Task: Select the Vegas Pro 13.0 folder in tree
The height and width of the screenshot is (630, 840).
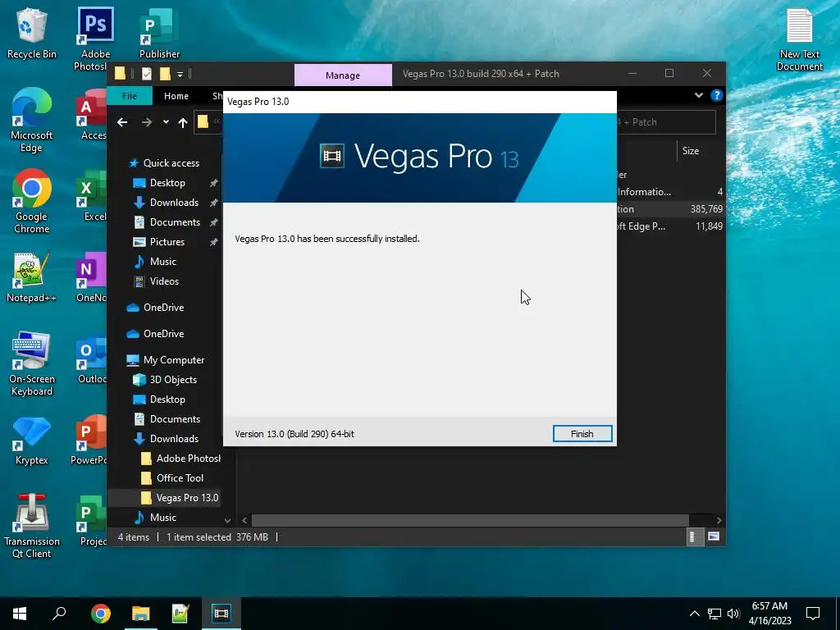Action: [x=180, y=498]
